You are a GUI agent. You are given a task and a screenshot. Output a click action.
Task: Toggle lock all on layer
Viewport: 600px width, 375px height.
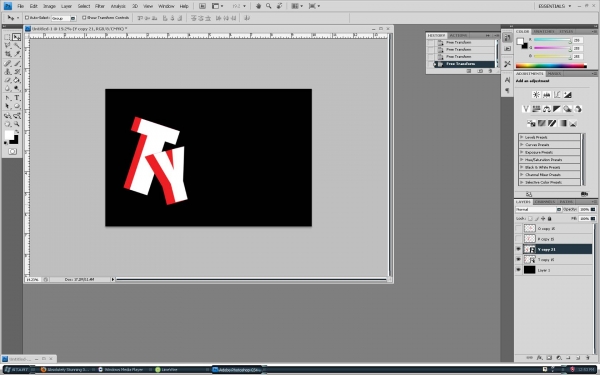point(549,218)
